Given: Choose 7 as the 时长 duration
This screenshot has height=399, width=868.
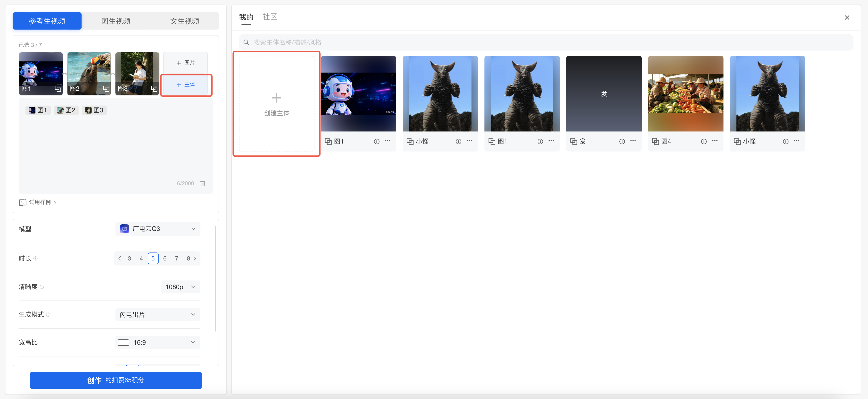Looking at the screenshot, I should point(177,258).
